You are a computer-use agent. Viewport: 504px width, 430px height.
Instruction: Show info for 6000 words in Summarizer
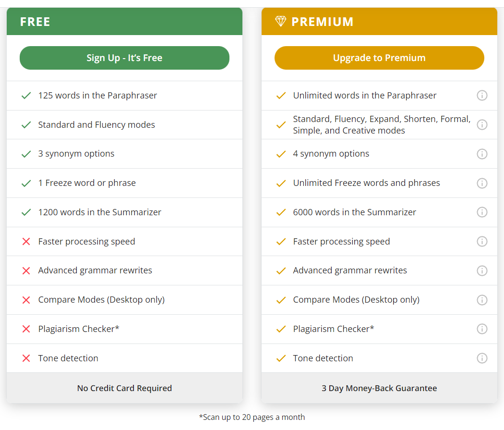pos(482,212)
